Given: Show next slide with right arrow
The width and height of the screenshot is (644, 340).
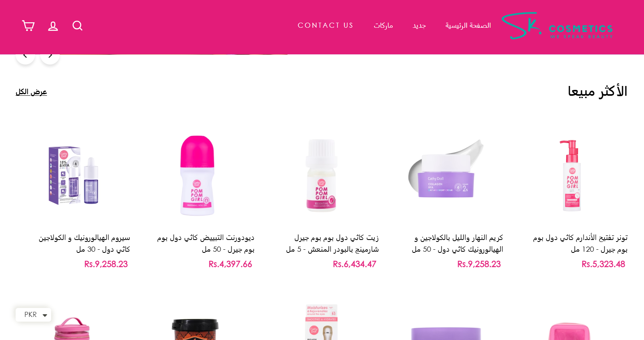Looking at the screenshot, I should point(50,55).
